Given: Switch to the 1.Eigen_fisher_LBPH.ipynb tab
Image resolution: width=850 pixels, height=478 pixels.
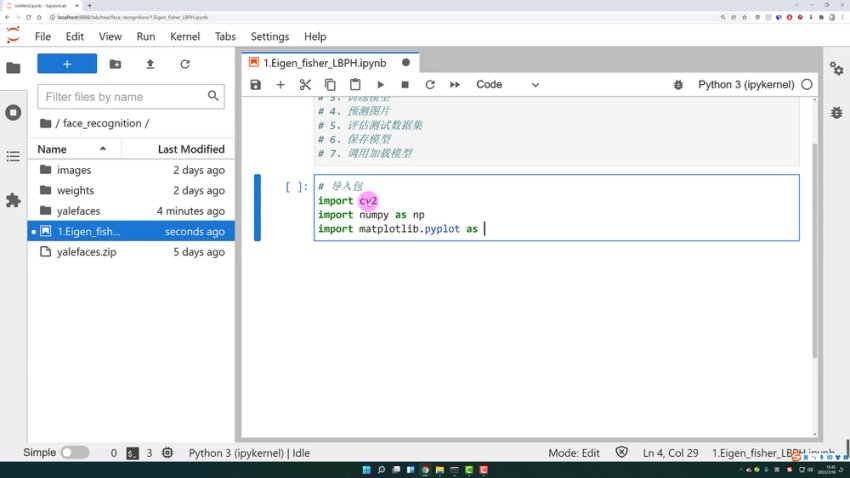Looking at the screenshot, I should click(x=318, y=63).
